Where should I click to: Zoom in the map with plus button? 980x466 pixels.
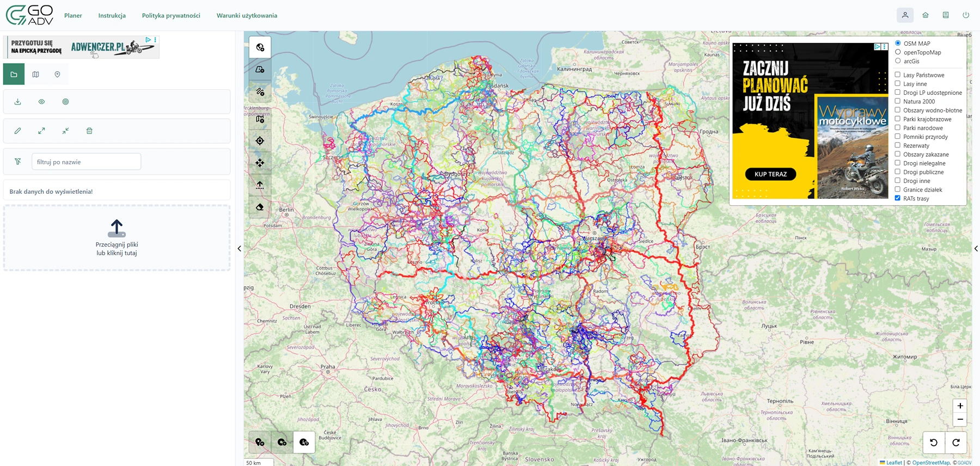pos(960,406)
